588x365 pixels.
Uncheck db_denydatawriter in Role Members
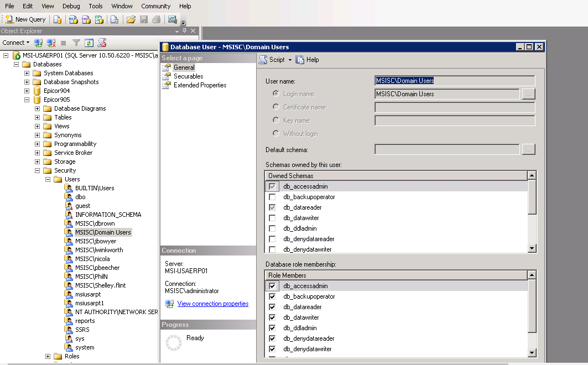[272, 349]
